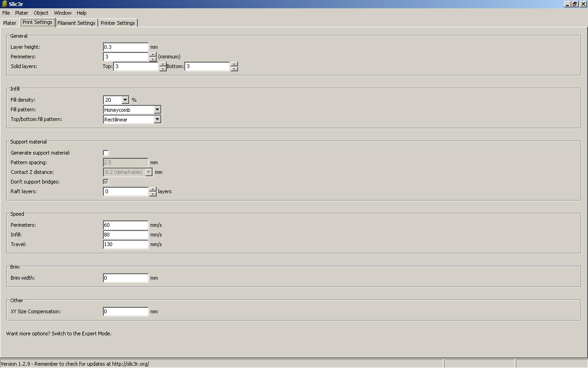Focus the General Perimeters count field

[126, 57]
